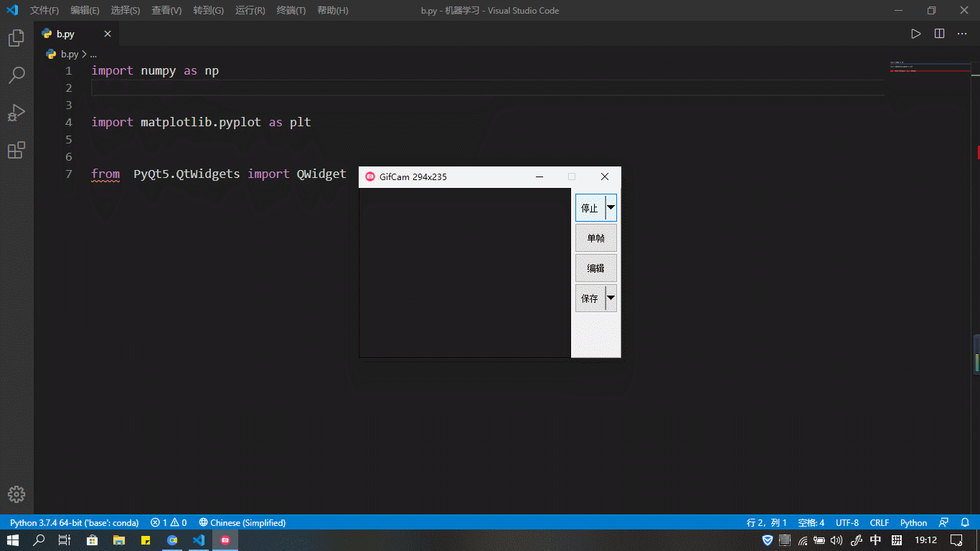Open the Manage settings gear
Screen dimensions: 980x551
[16, 494]
